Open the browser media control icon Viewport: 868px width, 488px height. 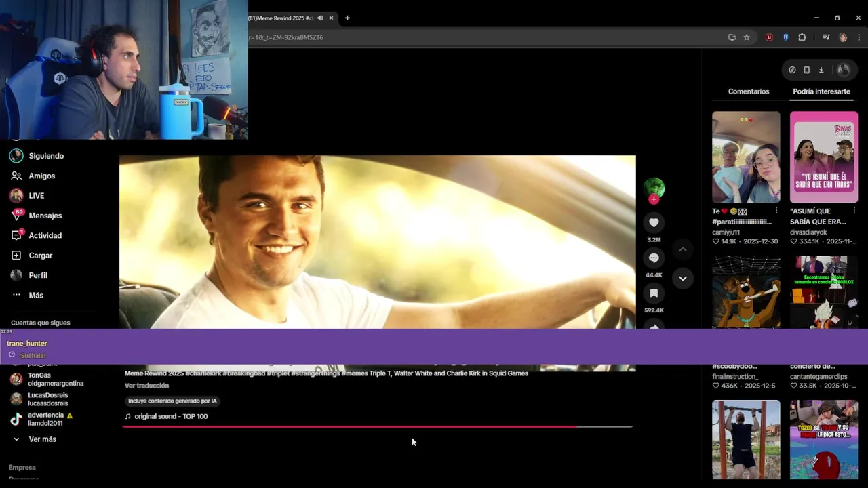click(x=826, y=37)
